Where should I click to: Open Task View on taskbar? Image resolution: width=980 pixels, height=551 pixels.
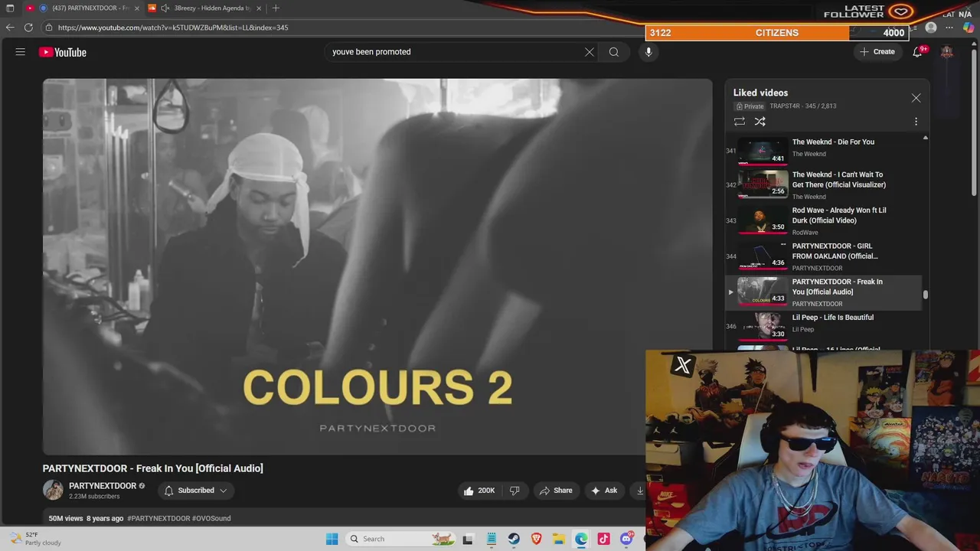[x=468, y=539]
